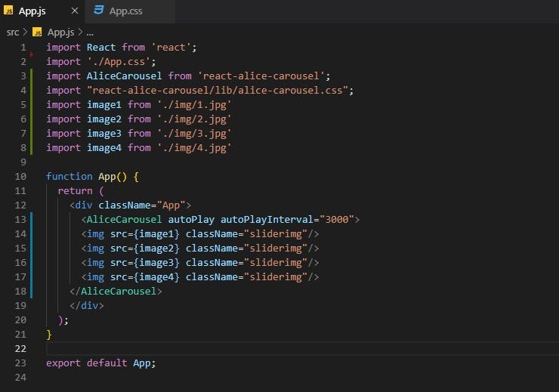Click the closing div tag on line 19
The width and height of the screenshot is (559, 392).
coord(87,305)
